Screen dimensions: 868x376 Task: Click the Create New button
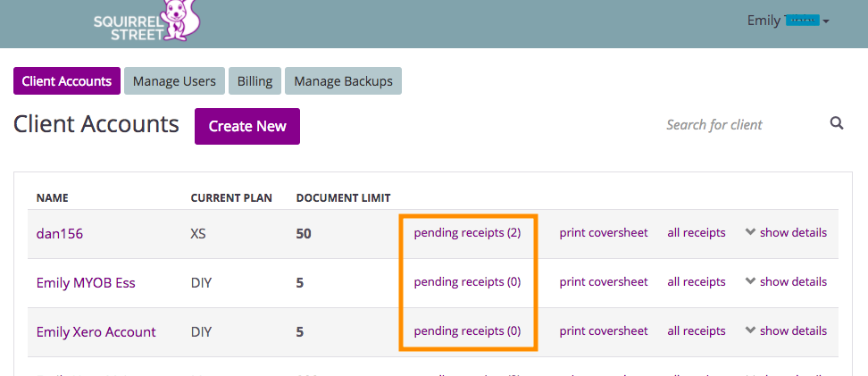(x=247, y=126)
